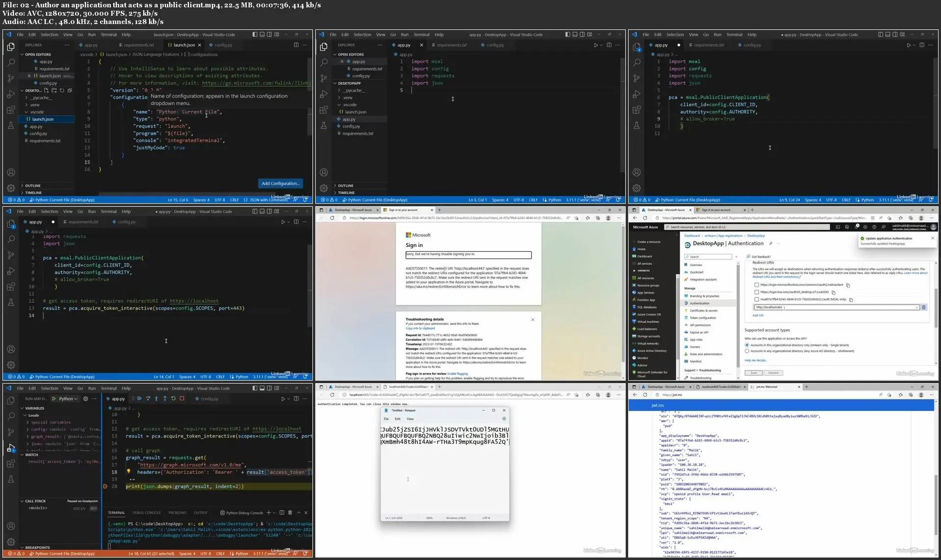Click the http://localhost:443 redirect URI field
Viewport: 941px width, 560px height.
[x=836, y=308]
